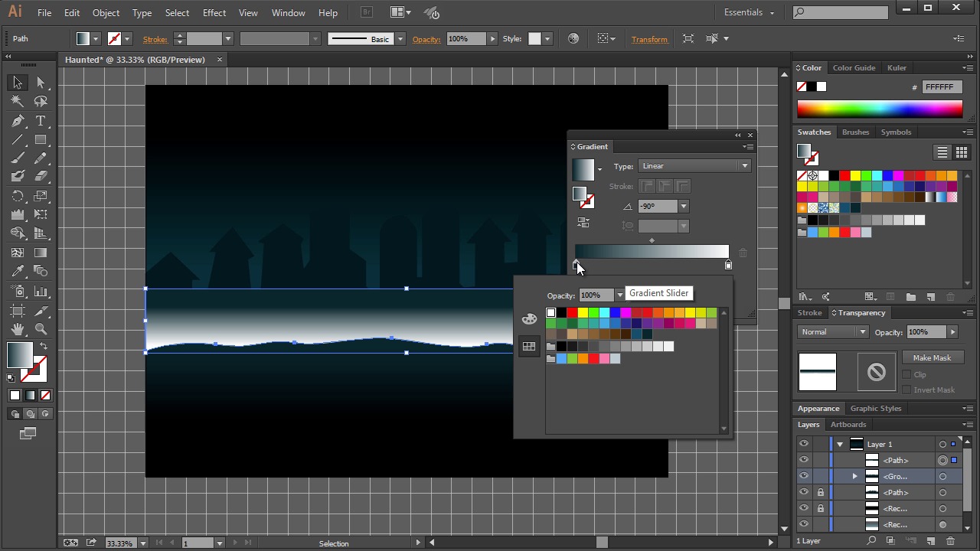This screenshot has width=980, height=551.
Task: Select the Type tool
Action: pos(41,121)
